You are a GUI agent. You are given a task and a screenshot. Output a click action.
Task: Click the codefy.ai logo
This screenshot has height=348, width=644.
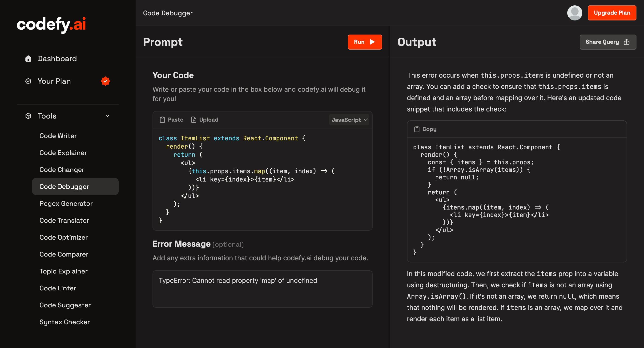[51, 25]
